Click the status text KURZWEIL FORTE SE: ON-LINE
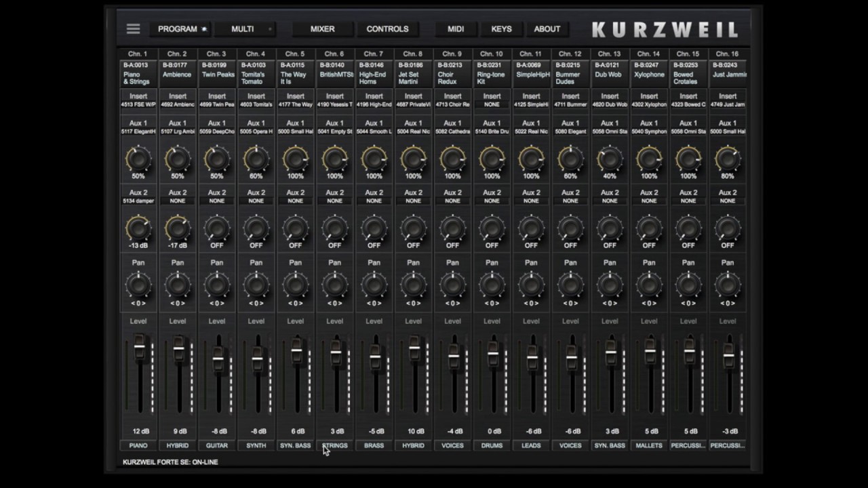 pos(170,462)
